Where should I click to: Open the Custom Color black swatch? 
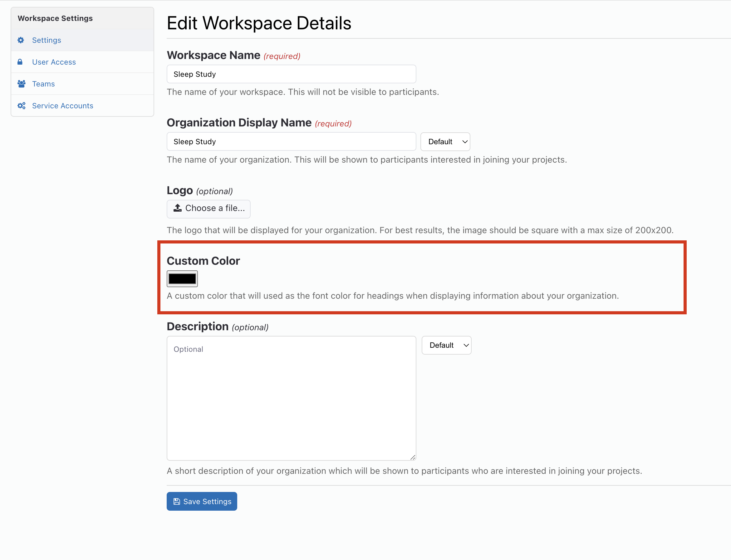182,279
